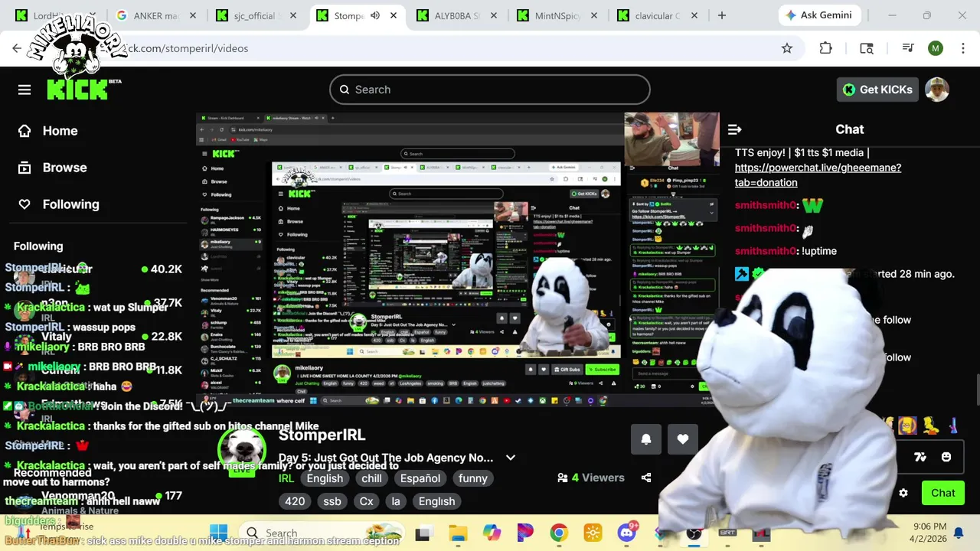Viewport: 980px width, 551px height.
Task: Open OBS Studio from the taskbar
Action: [x=694, y=533]
